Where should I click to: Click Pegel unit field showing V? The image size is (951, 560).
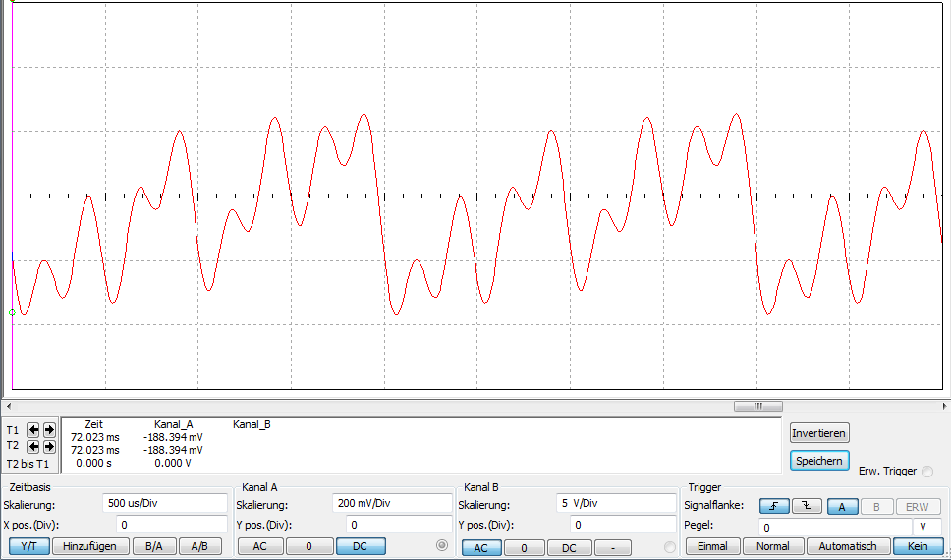pyautogui.click(x=927, y=528)
